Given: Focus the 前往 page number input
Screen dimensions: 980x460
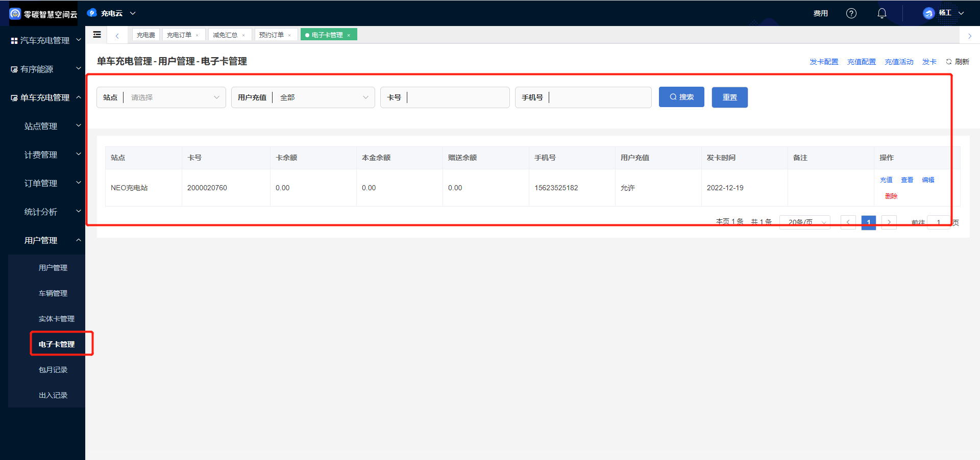Looking at the screenshot, I should coord(938,222).
